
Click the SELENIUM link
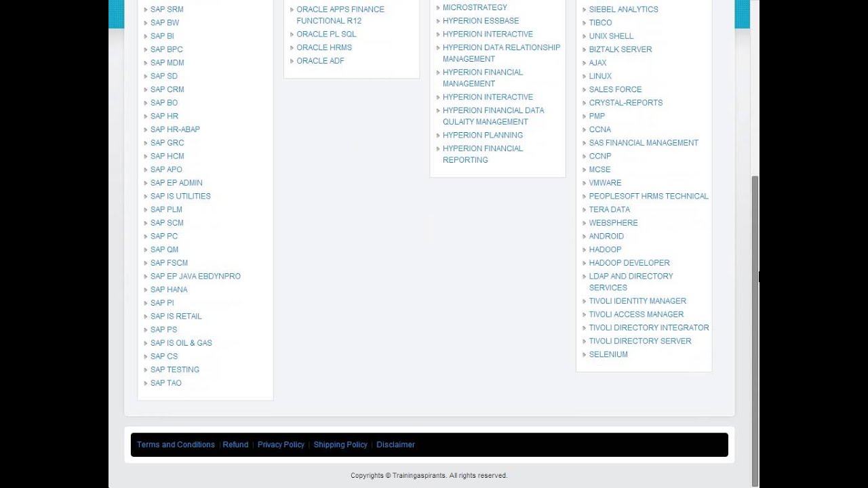coord(608,354)
